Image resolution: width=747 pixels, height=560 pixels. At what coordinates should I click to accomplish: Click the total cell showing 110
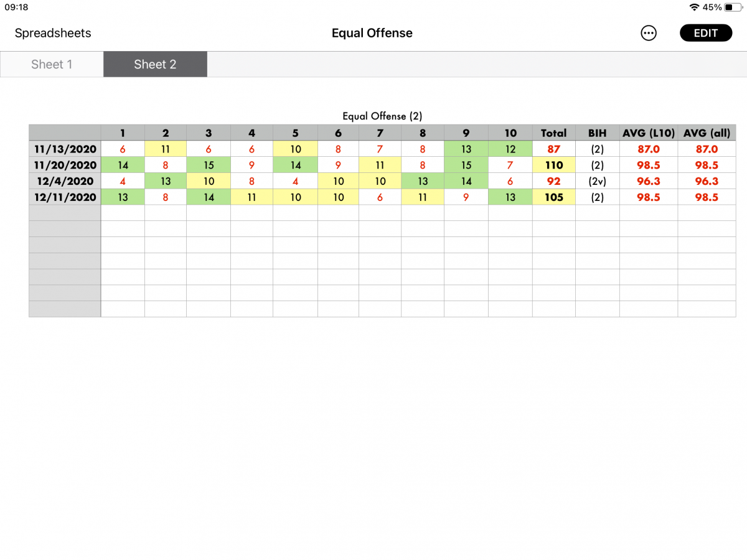pyautogui.click(x=553, y=166)
